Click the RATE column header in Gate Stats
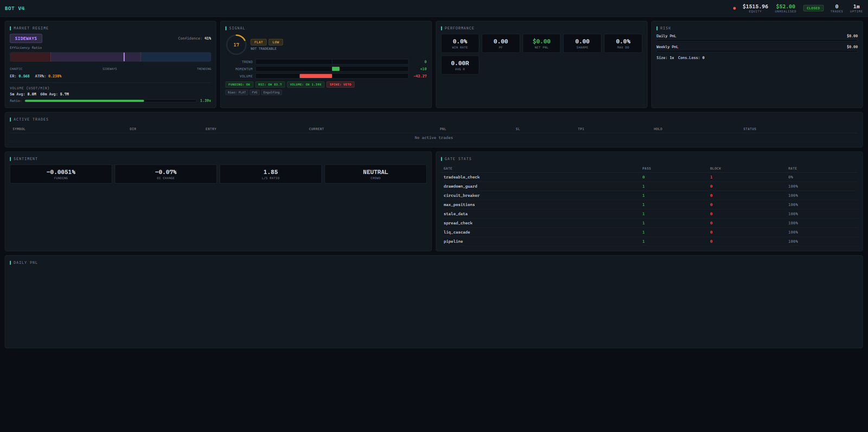 793,169
